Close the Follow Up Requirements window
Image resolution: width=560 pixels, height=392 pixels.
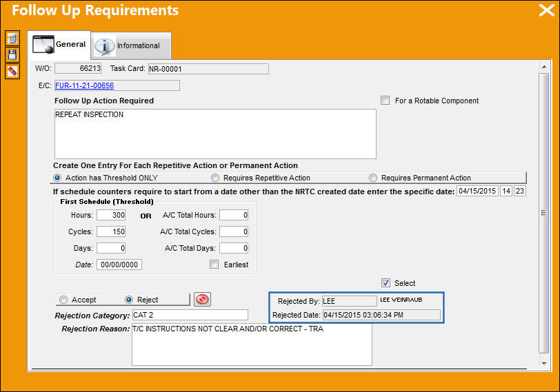point(546,10)
